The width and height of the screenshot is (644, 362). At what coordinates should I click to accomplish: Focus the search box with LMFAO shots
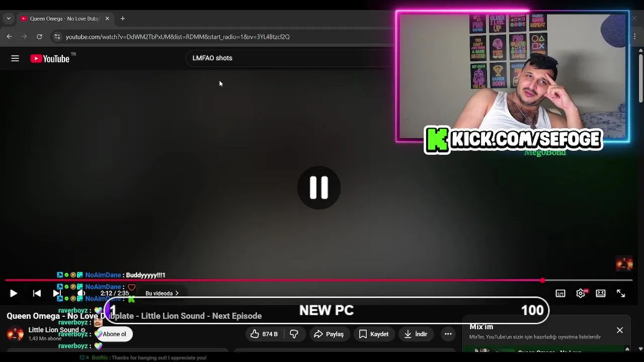pos(289,58)
